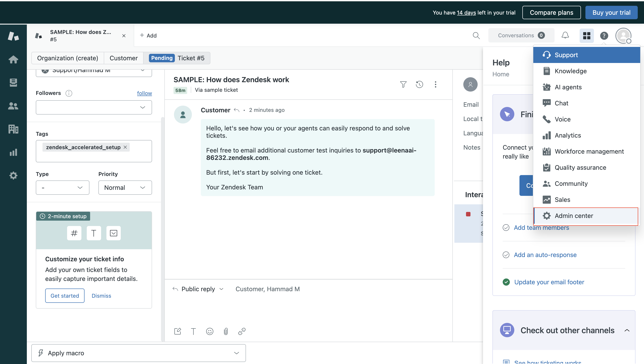
Task: Click the Add an auto-response checkmark circle
Action: [x=506, y=255]
